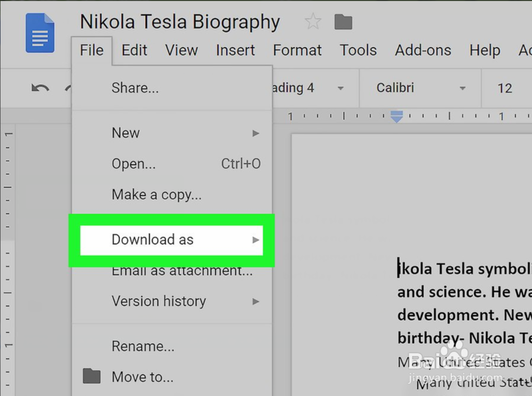Choose Make a copy...
532x396 pixels.
[x=172, y=195]
